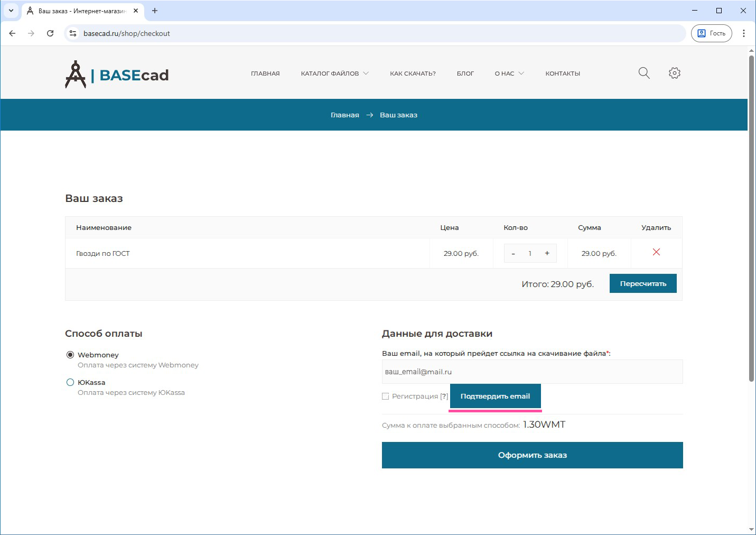Open Chrome three-dot menu
Image resolution: width=756 pixels, height=535 pixels.
743,33
